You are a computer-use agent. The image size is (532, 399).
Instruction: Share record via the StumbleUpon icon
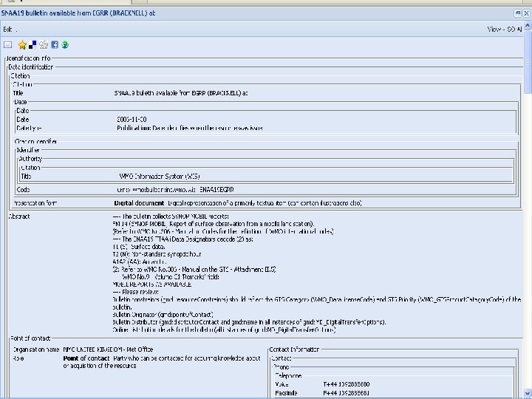[x=65, y=45]
